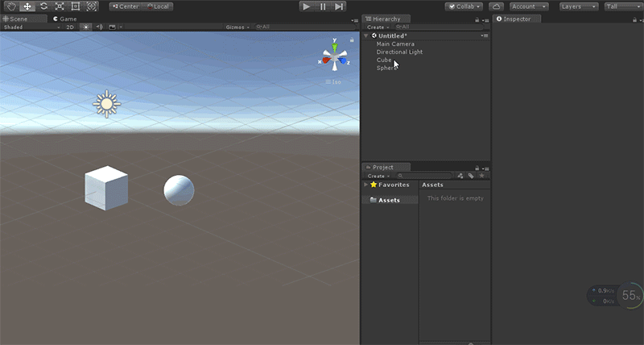Toggle 2D view mode in Scene
The width and height of the screenshot is (644, 345).
pyautogui.click(x=70, y=27)
